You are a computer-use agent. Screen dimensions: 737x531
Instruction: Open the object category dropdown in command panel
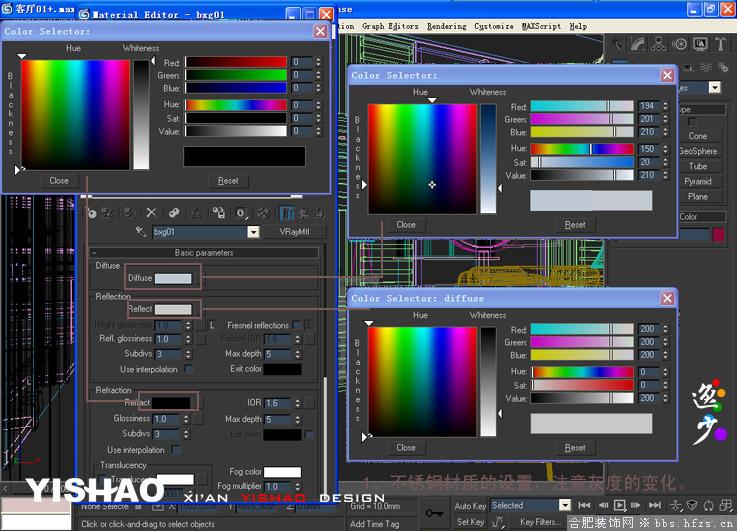715,87
